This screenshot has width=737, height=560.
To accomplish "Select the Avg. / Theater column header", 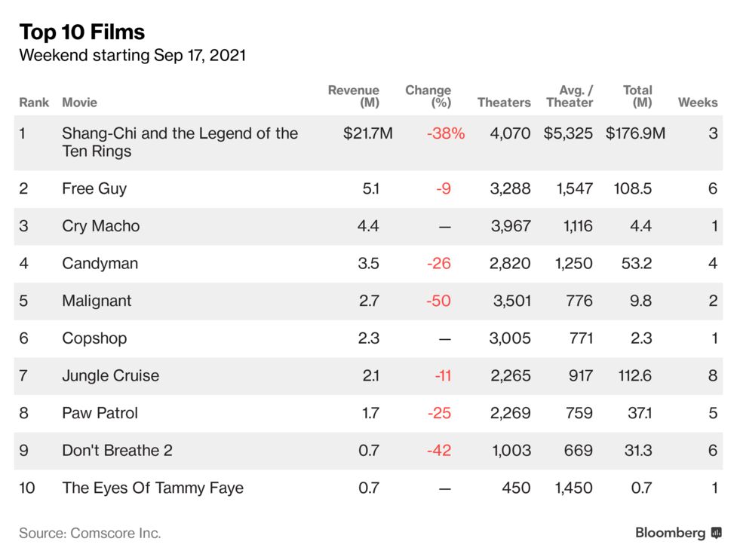I will pyautogui.click(x=570, y=96).
